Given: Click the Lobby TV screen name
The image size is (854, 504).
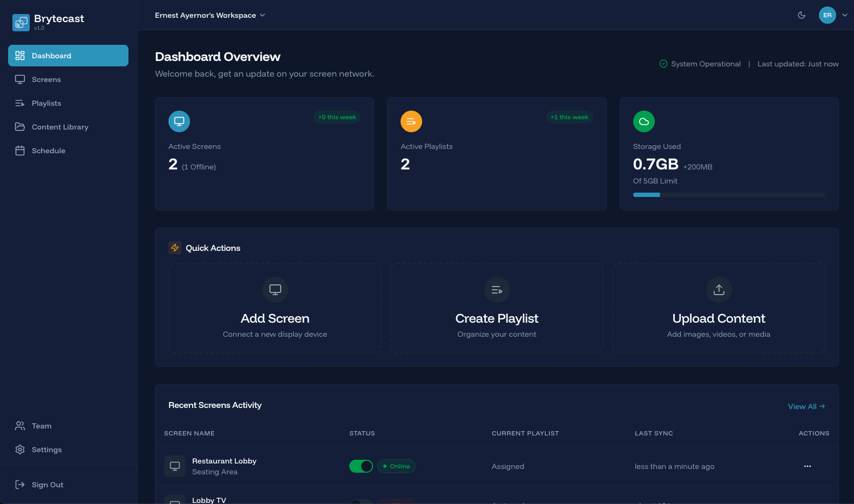Looking at the screenshot, I should 209,500.
